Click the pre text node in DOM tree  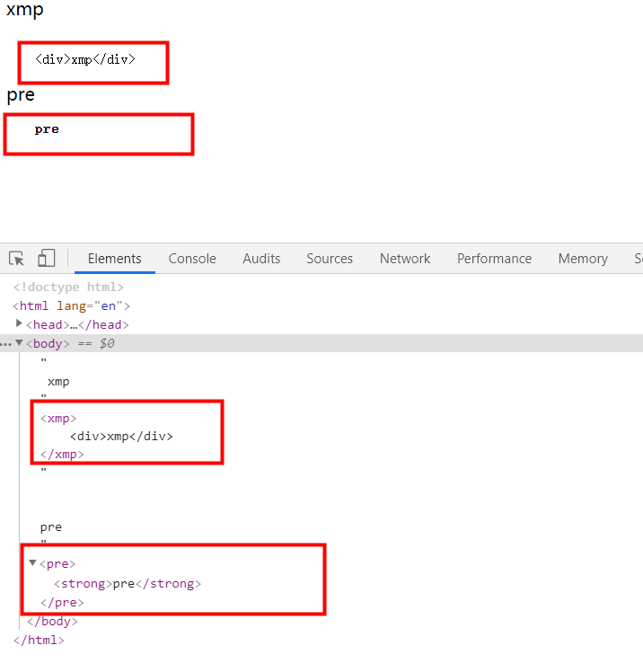click(51, 527)
